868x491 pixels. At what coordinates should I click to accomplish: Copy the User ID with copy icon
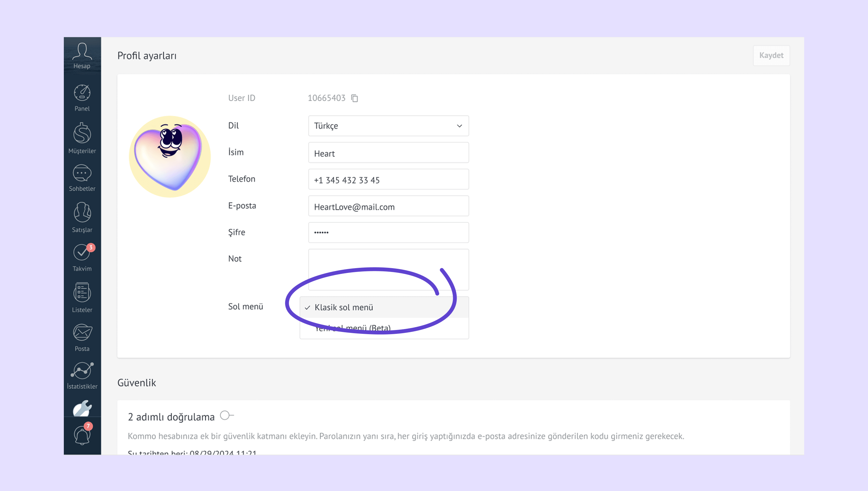[x=354, y=98]
